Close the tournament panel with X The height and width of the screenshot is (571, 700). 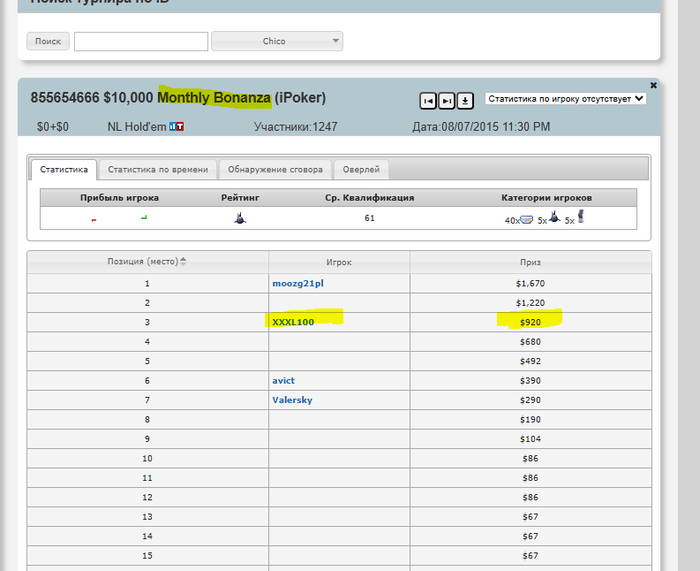point(654,85)
